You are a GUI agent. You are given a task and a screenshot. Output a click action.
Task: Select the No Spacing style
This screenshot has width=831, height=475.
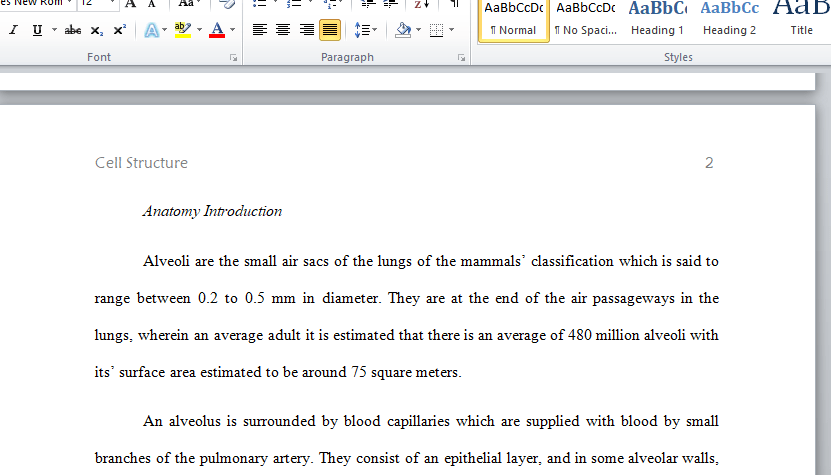586,20
